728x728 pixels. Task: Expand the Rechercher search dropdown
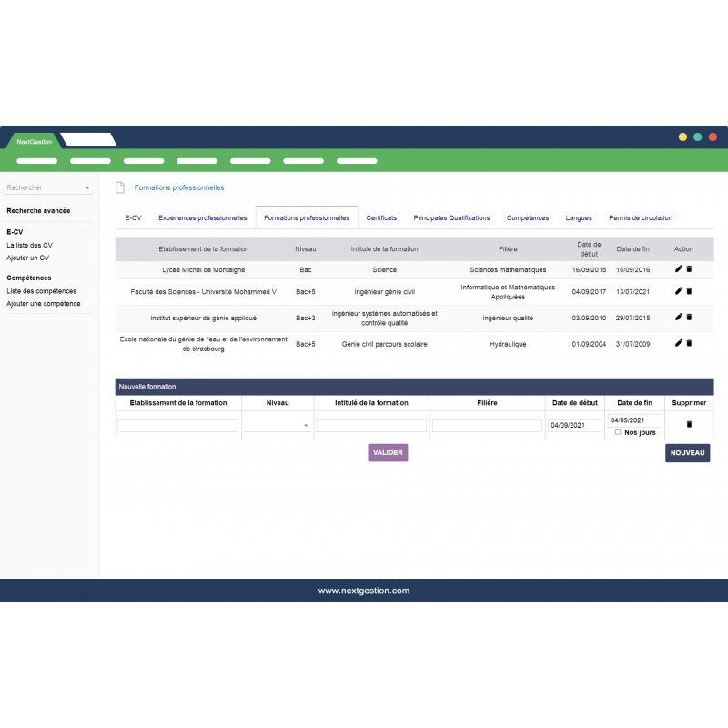point(86,187)
